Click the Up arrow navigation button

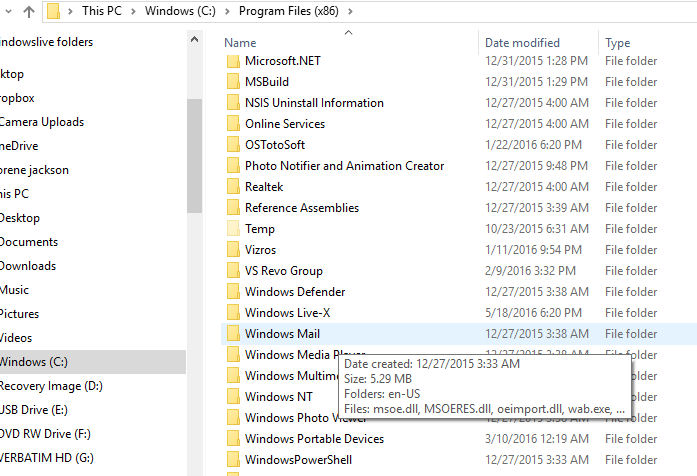[x=29, y=12]
